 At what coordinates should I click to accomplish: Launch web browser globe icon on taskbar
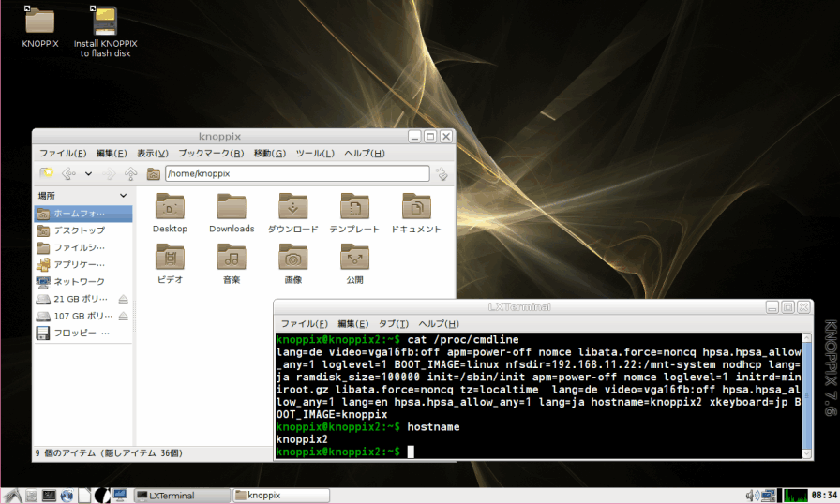(67, 496)
